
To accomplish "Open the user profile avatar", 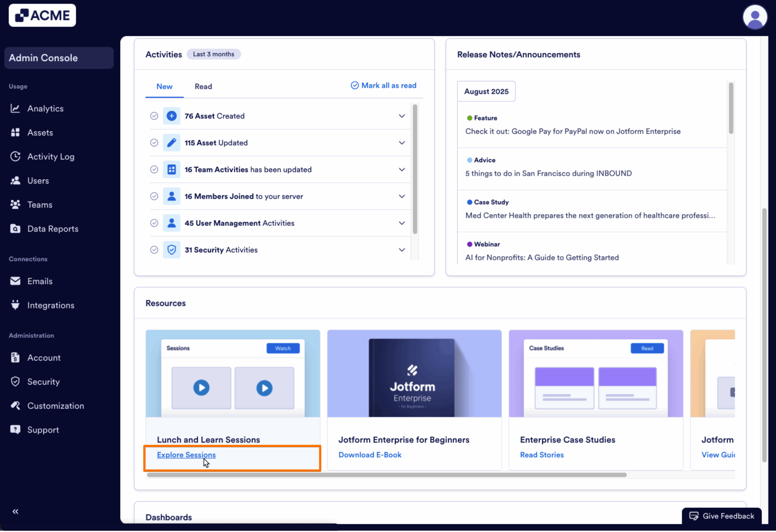I will pos(755,17).
